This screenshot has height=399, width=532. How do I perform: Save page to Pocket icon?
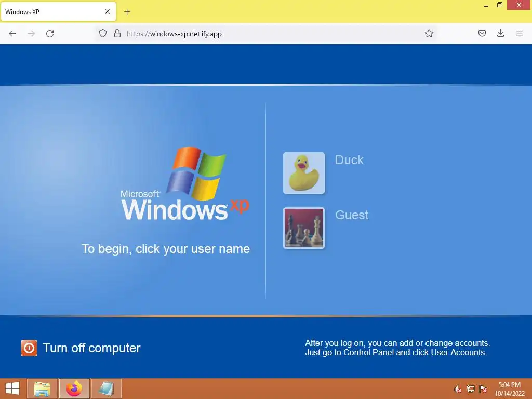[482, 33]
